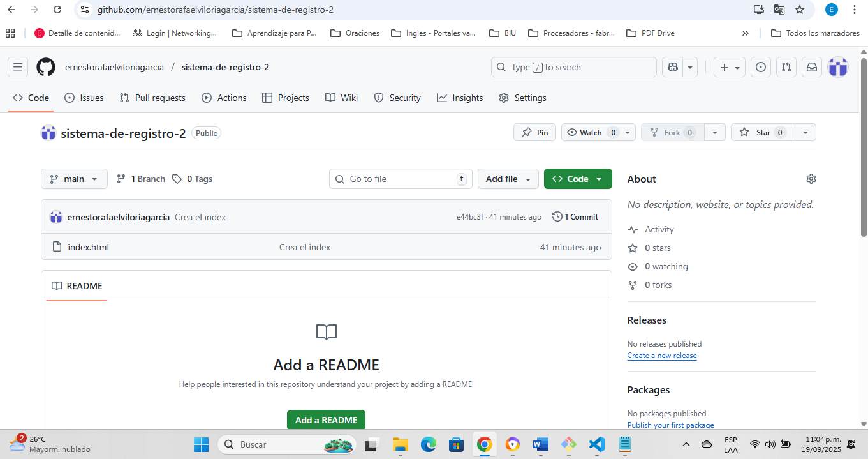Open the Add file dropdown
Viewport: 868px width, 459px height.
tap(508, 179)
